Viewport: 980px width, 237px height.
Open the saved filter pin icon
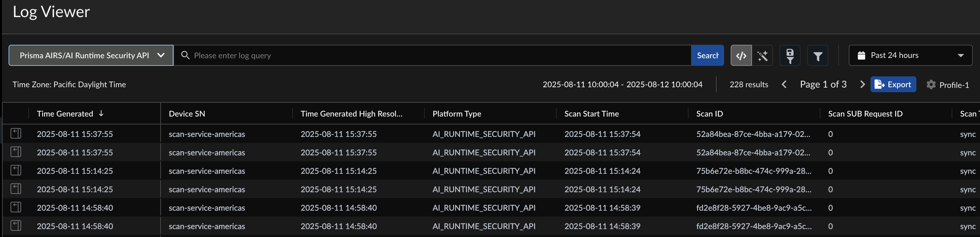[790, 56]
